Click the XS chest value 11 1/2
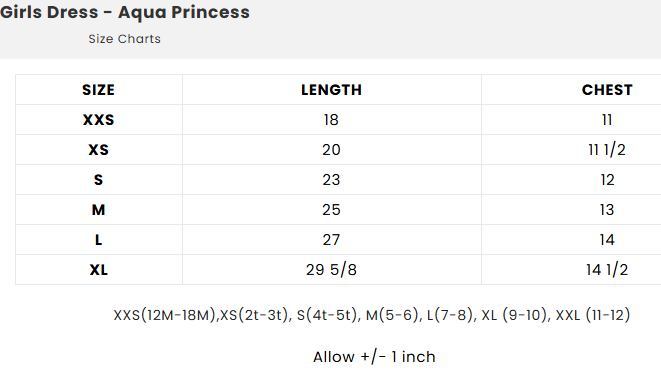661x377 pixels. (x=607, y=150)
